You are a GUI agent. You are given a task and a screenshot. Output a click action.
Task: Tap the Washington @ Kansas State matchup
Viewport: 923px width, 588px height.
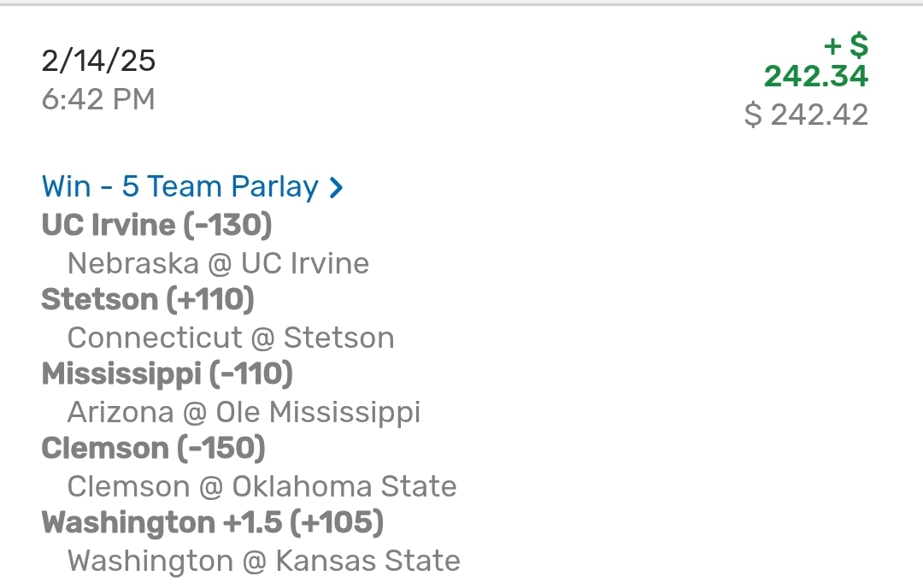point(263,561)
